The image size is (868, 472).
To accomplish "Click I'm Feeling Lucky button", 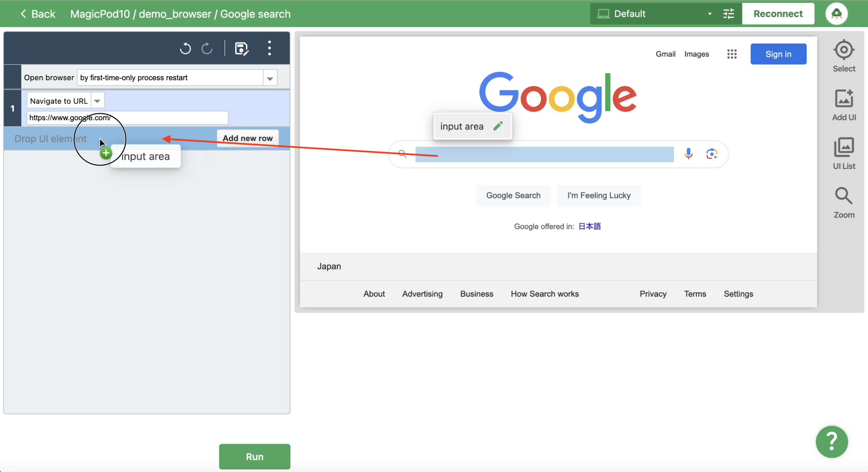I will (599, 195).
